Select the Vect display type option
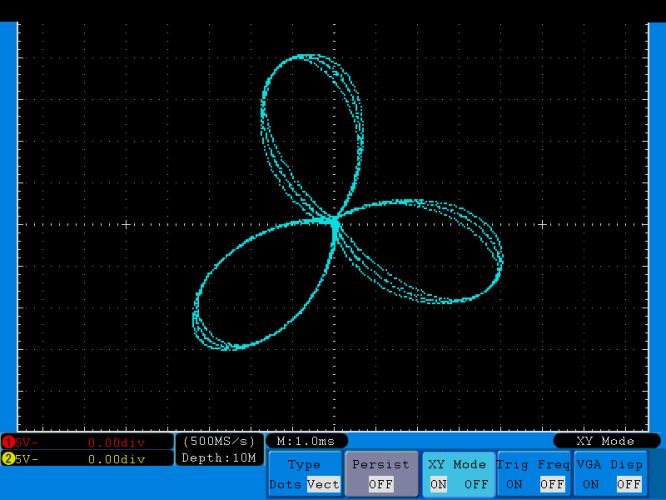666x500 pixels. pos(323,484)
